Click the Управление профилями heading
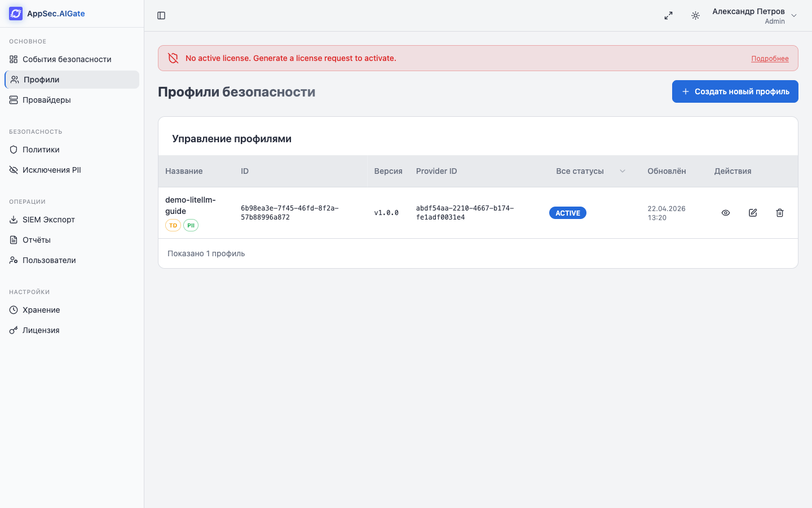This screenshot has width=812, height=508. [x=232, y=139]
